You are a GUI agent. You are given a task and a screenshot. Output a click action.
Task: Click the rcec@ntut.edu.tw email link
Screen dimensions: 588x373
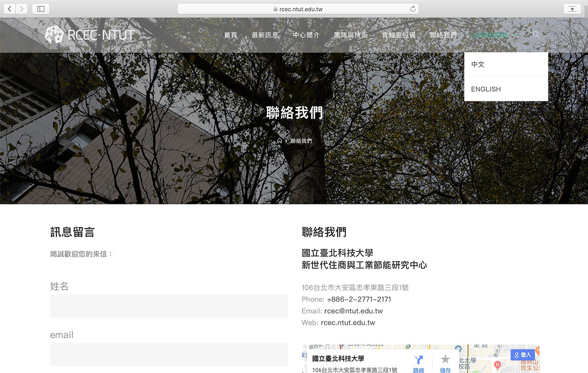353,311
